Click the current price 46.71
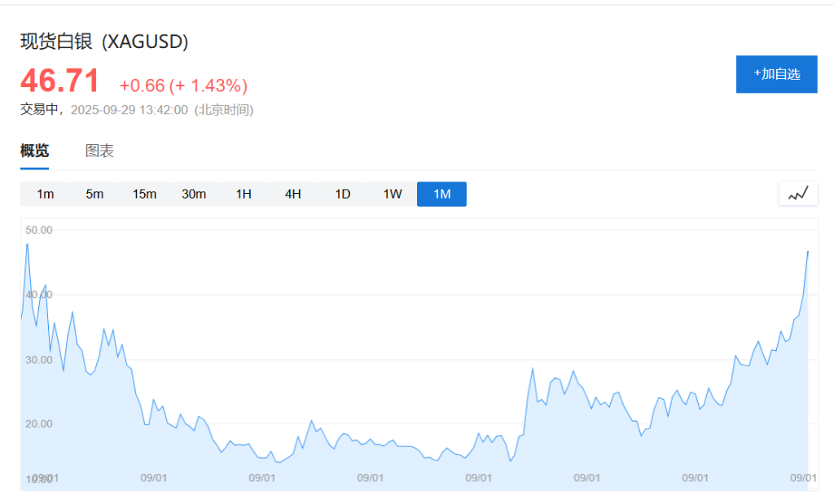This screenshot has width=834, height=504. point(59,81)
